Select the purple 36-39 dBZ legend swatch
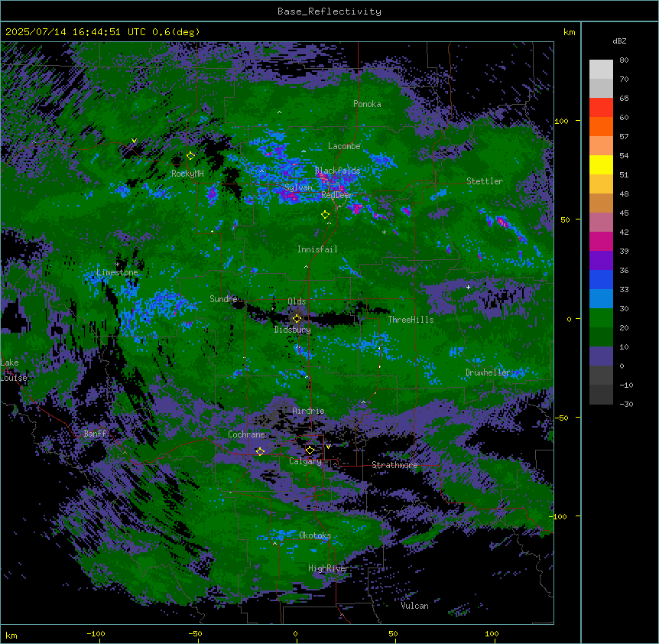Screen dimensions: 659x644 [x=601, y=260]
